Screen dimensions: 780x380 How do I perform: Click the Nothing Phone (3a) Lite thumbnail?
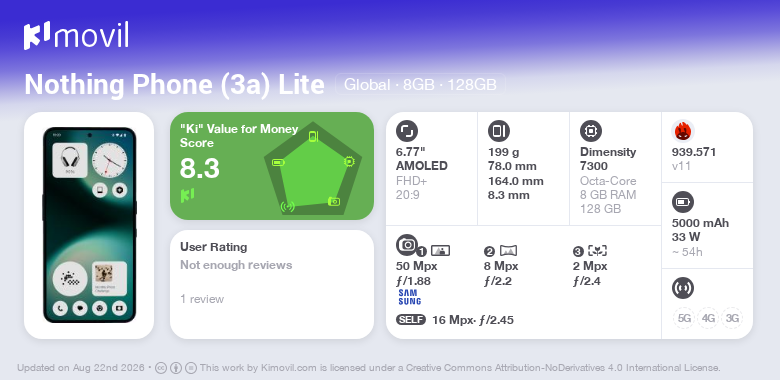point(89,225)
